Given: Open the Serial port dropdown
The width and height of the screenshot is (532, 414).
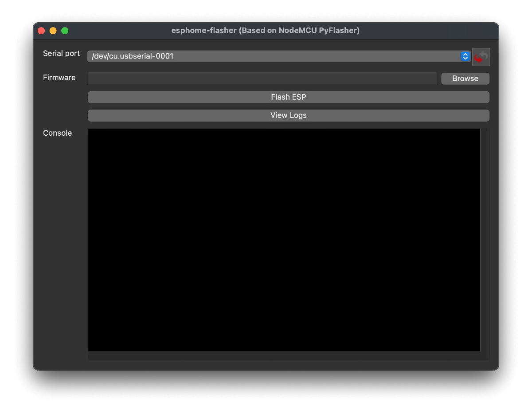Looking at the screenshot, I should point(279,56).
